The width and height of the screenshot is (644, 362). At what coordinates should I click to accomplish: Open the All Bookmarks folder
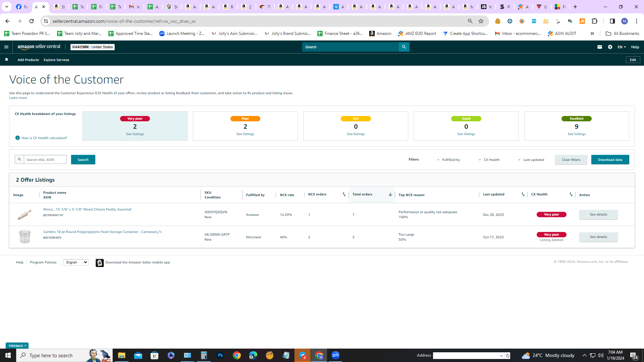click(622, 34)
